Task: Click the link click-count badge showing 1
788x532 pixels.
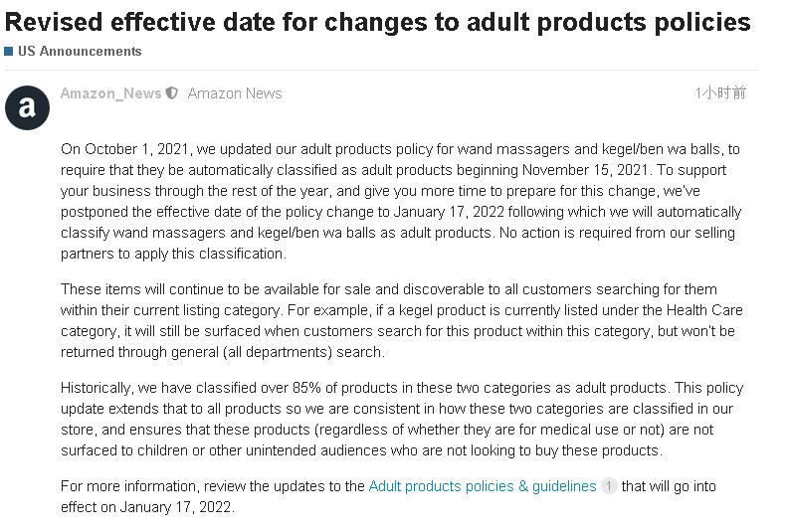Action: point(609,486)
